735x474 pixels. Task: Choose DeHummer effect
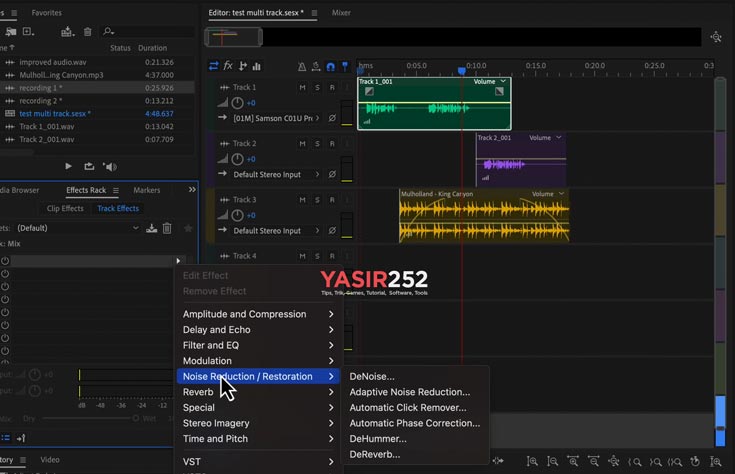pos(378,439)
